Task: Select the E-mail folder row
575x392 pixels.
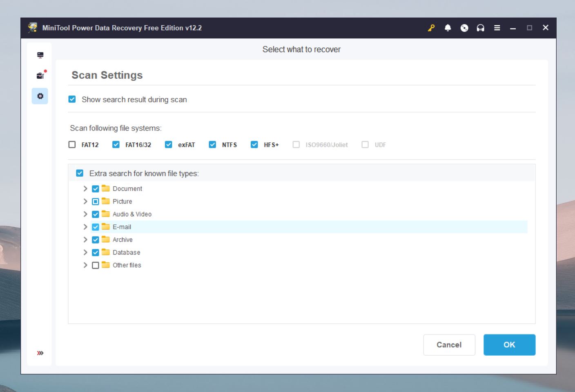Action: [x=309, y=227]
